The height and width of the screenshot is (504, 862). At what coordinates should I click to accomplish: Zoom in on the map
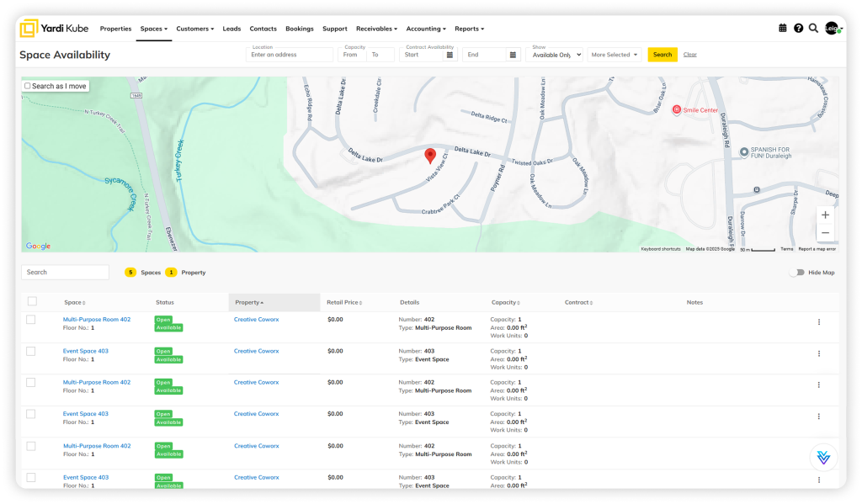(x=825, y=215)
